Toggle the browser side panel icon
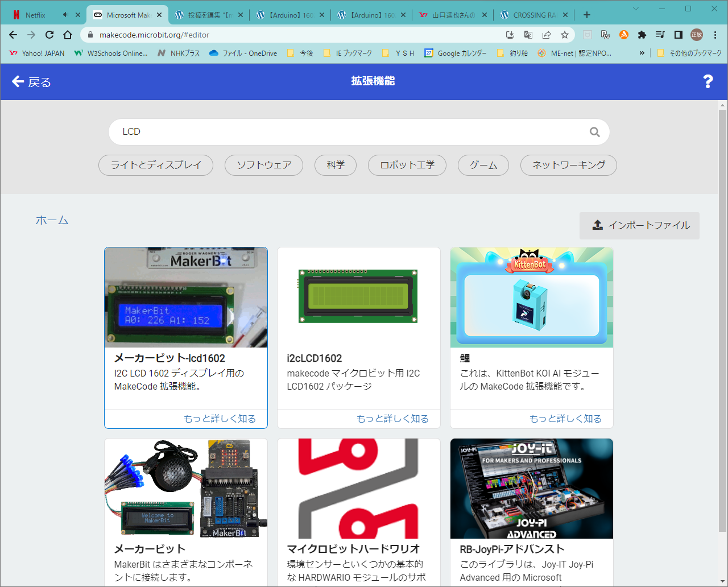Viewport: 728px width, 587px height. (679, 35)
